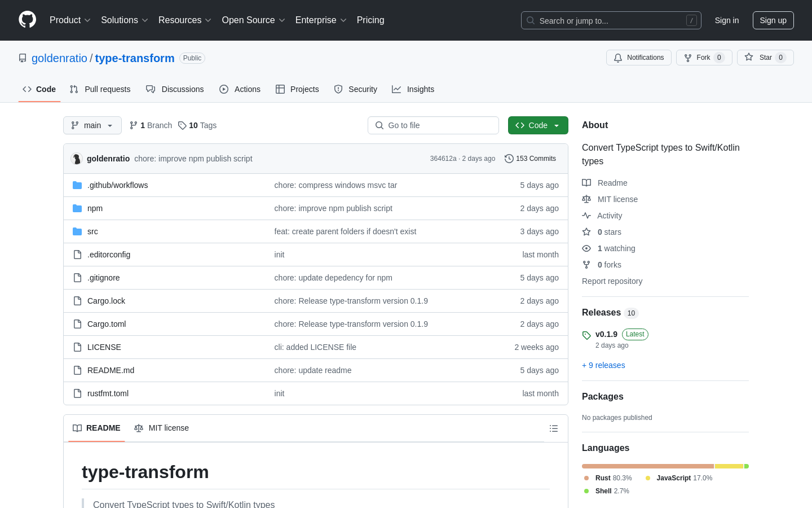The image size is (812, 508).
Task: Click the .gitignore file icon
Action: point(77,278)
